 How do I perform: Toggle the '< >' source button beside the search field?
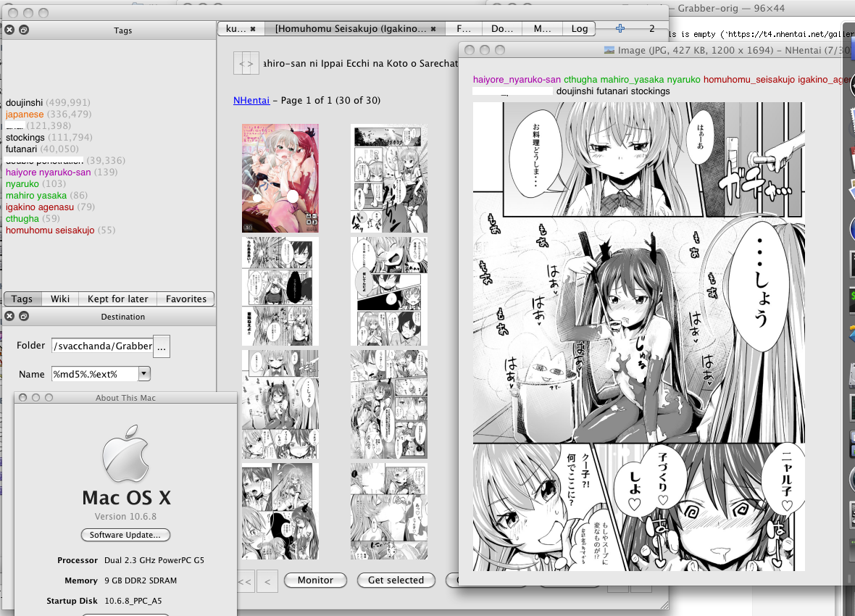(246, 63)
